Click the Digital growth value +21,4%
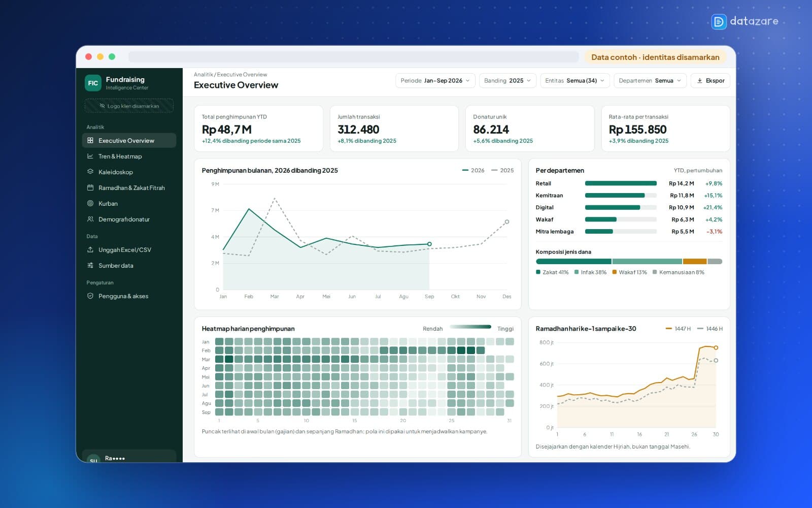The width and height of the screenshot is (812, 508). [713, 207]
